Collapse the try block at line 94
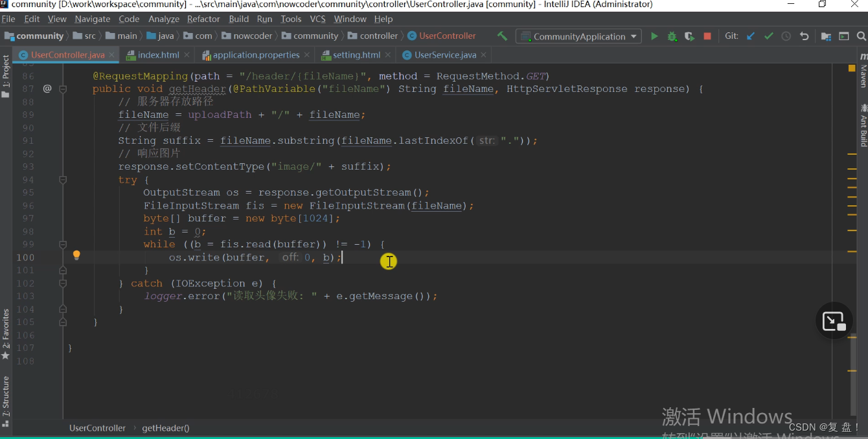868x439 pixels. click(63, 179)
